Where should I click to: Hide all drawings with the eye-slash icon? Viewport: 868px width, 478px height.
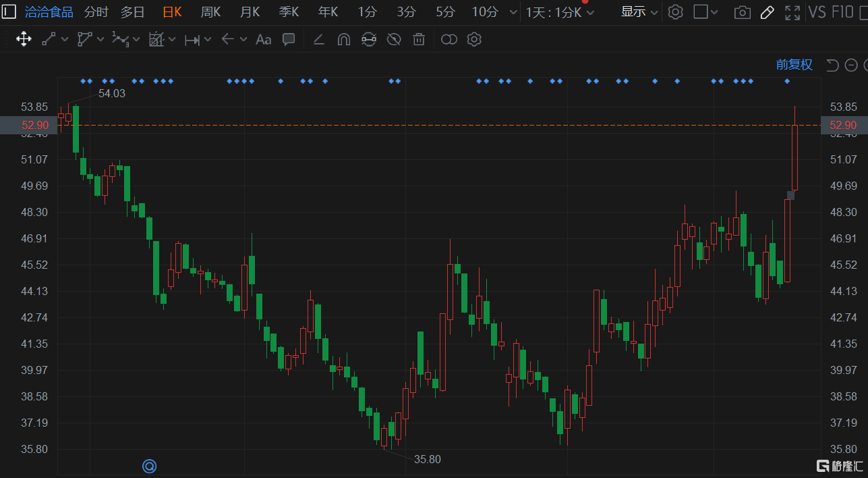coord(394,40)
